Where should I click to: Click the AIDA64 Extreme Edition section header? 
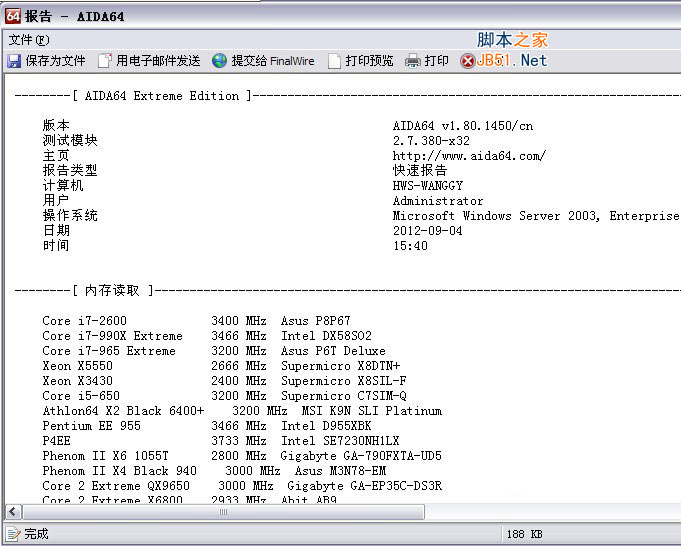click(x=162, y=96)
